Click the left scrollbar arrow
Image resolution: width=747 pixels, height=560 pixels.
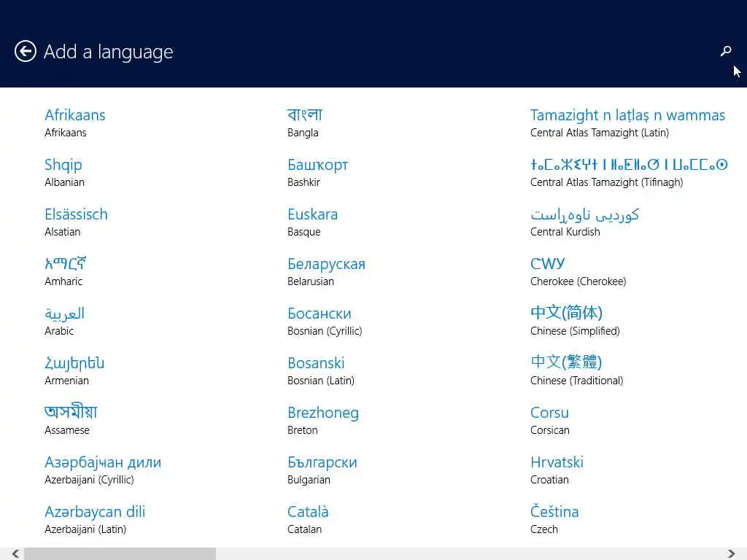[16, 553]
